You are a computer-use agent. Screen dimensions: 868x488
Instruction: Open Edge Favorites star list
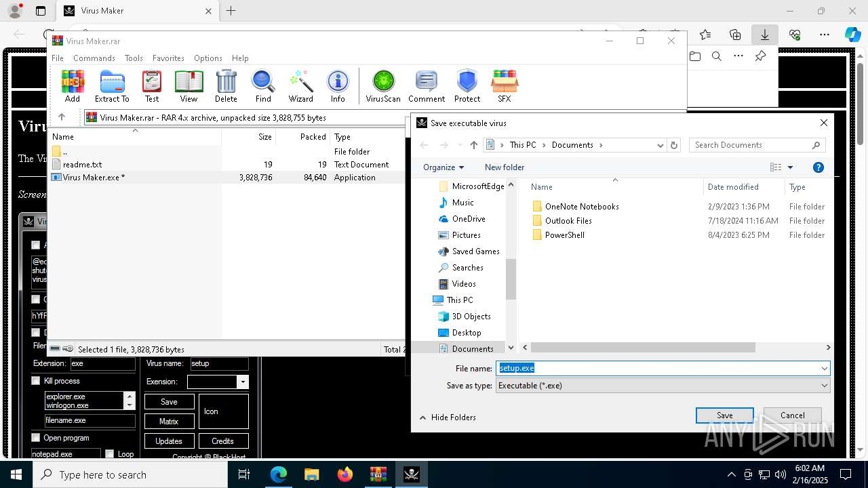coord(705,35)
